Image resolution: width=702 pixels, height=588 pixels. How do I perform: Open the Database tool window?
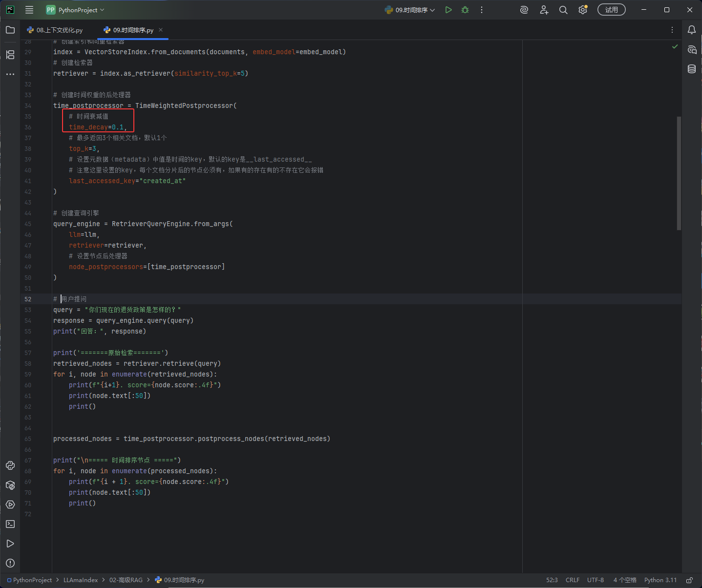pyautogui.click(x=692, y=69)
